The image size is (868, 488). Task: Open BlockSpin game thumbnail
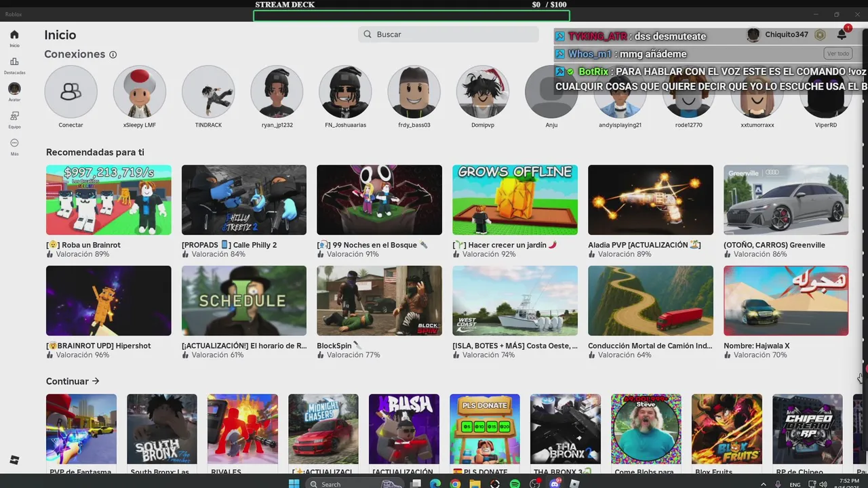click(379, 300)
